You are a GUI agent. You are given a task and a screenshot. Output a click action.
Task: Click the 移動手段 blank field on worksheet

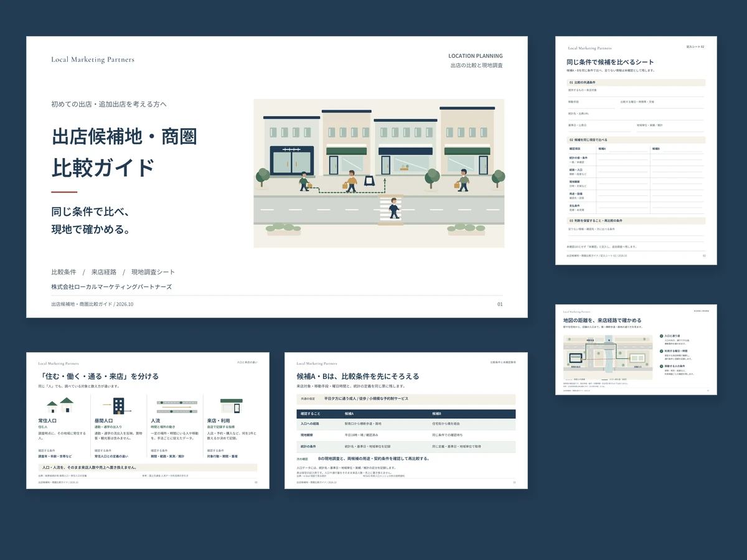[591, 104]
